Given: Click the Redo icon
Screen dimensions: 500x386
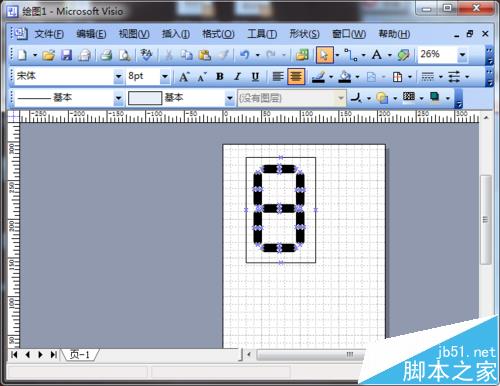Looking at the screenshot, I should [x=271, y=55].
